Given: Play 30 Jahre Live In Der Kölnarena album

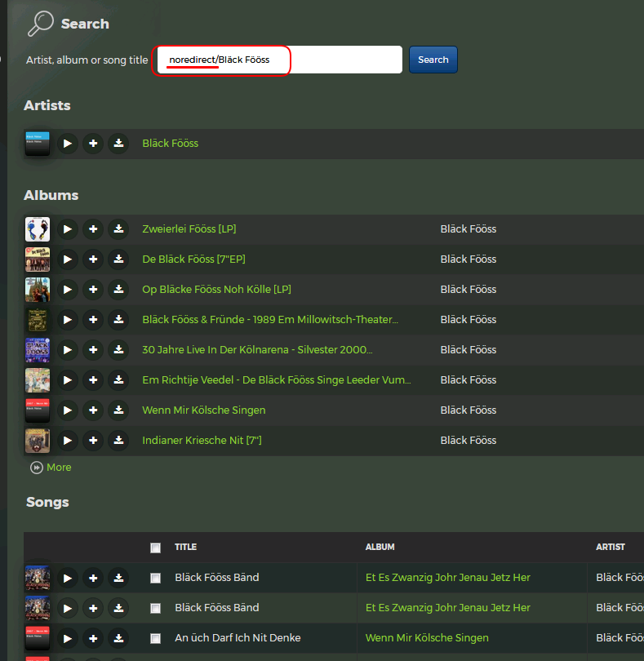Looking at the screenshot, I should [68, 350].
